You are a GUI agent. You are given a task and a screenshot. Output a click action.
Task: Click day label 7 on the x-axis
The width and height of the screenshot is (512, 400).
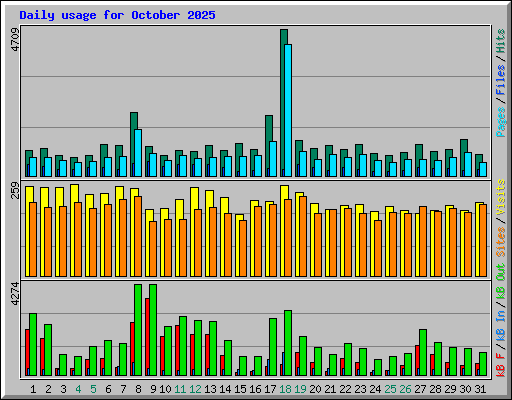(x=123, y=389)
